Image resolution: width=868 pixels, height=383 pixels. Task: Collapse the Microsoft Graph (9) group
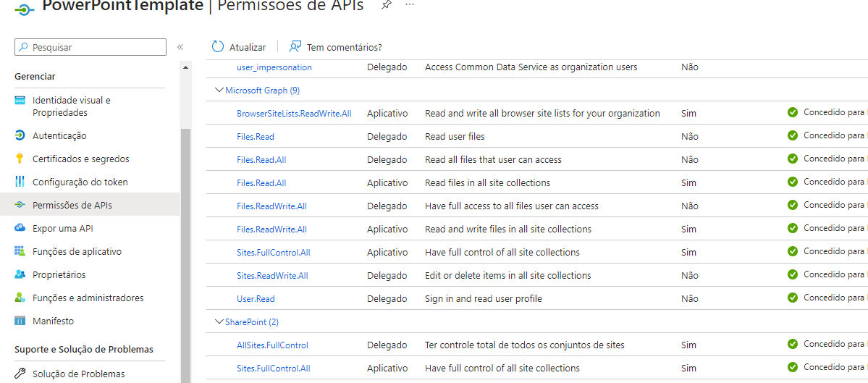coord(219,91)
